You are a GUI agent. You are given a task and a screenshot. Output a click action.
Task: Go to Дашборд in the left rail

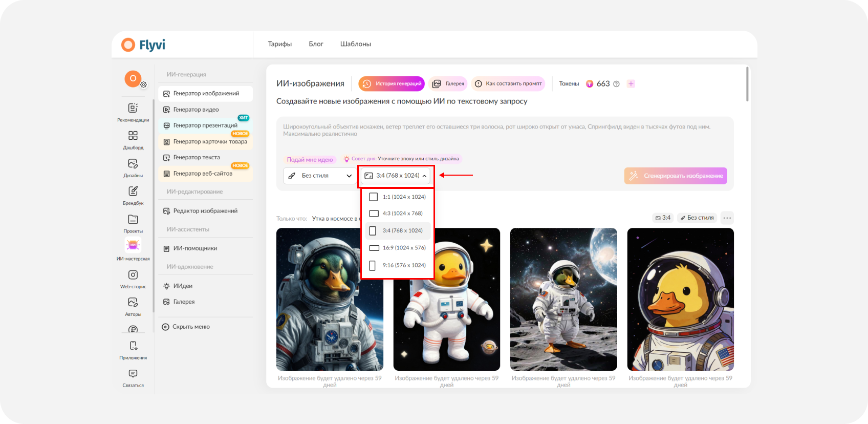(133, 140)
